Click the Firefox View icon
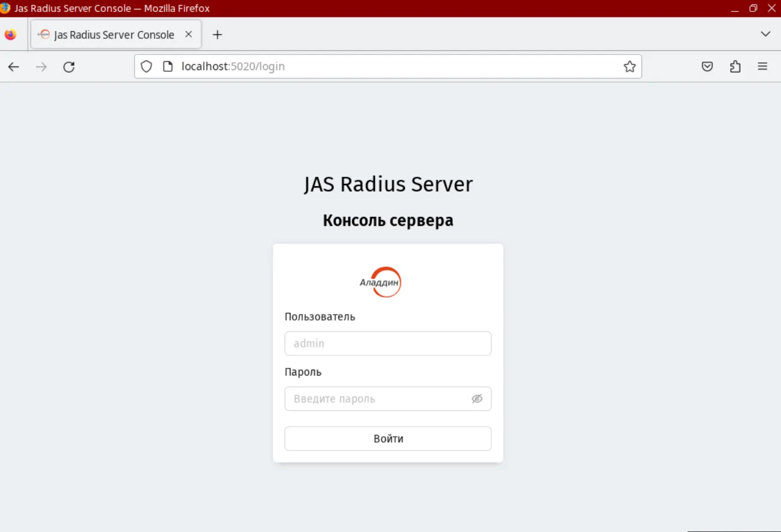The width and height of the screenshot is (781, 532). pyautogui.click(x=10, y=35)
